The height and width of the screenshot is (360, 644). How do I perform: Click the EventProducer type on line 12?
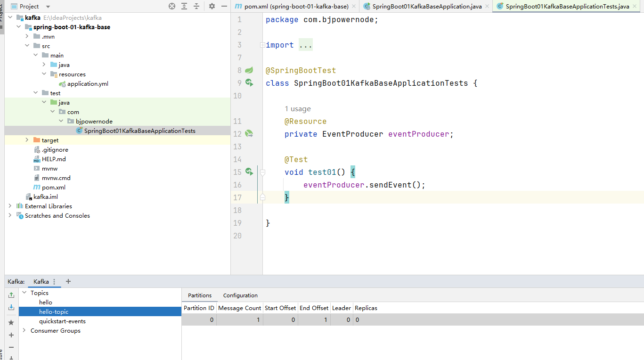coord(353,134)
